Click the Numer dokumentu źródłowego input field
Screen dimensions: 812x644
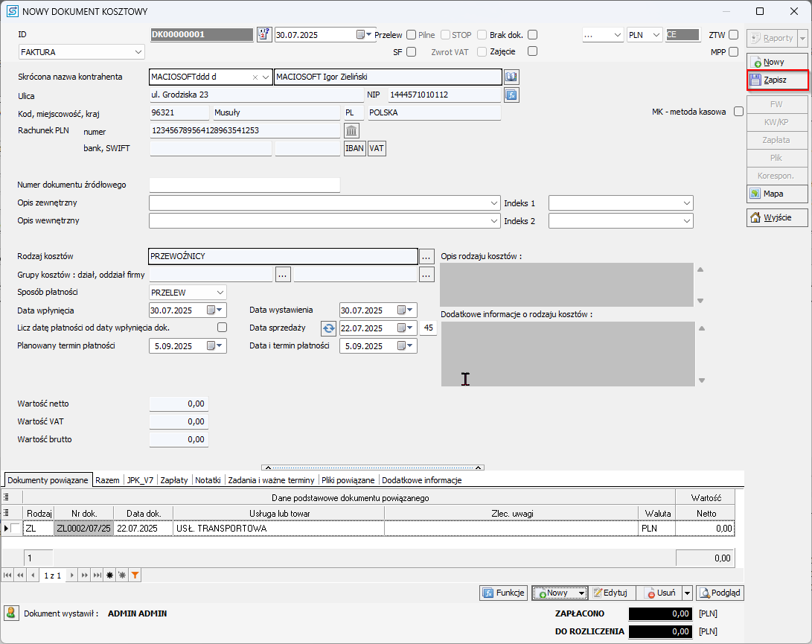tap(244, 185)
